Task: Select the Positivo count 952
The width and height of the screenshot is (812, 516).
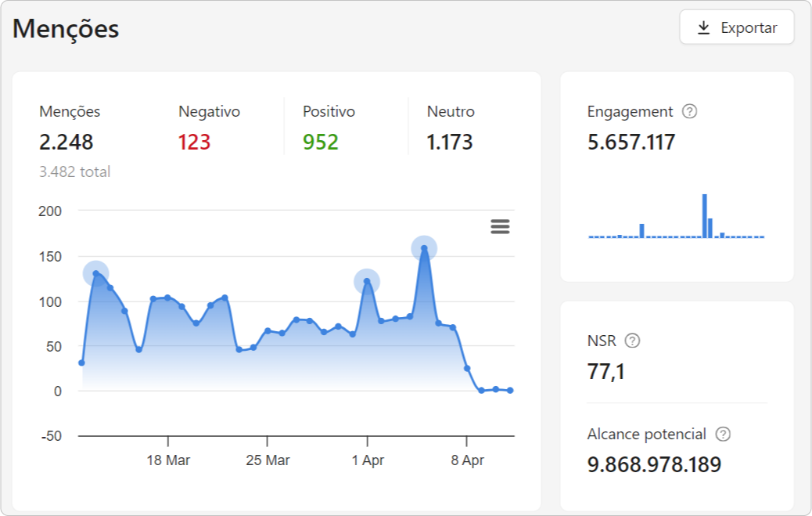Action: pyautogui.click(x=321, y=142)
